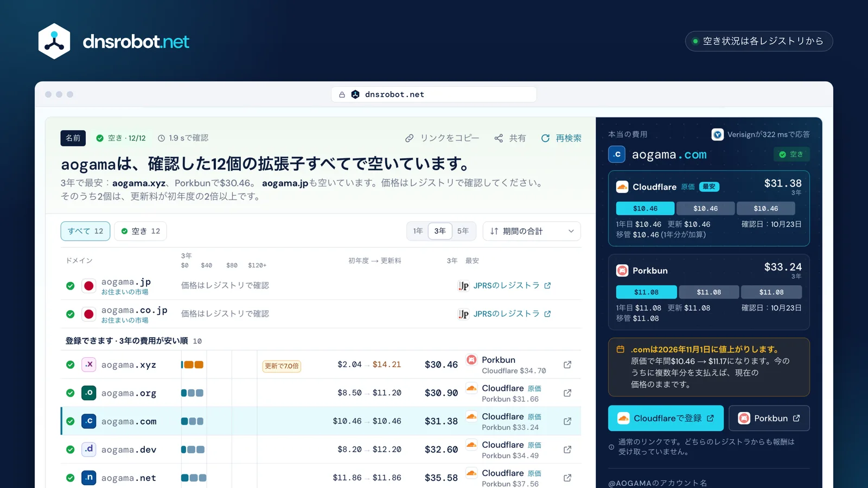Click the Japan flag icon for aogama.jp

click(x=89, y=286)
